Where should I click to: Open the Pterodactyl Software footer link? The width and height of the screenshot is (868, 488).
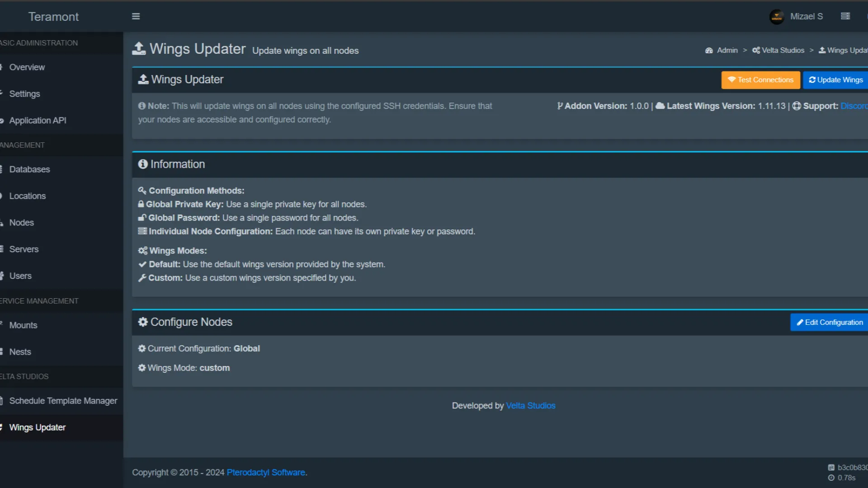(265, 472)
